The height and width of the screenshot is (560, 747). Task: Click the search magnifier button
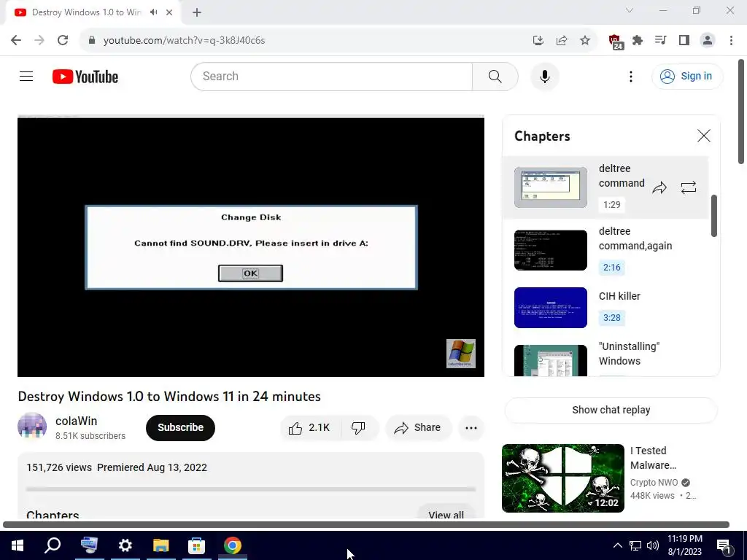pos(495,76)
